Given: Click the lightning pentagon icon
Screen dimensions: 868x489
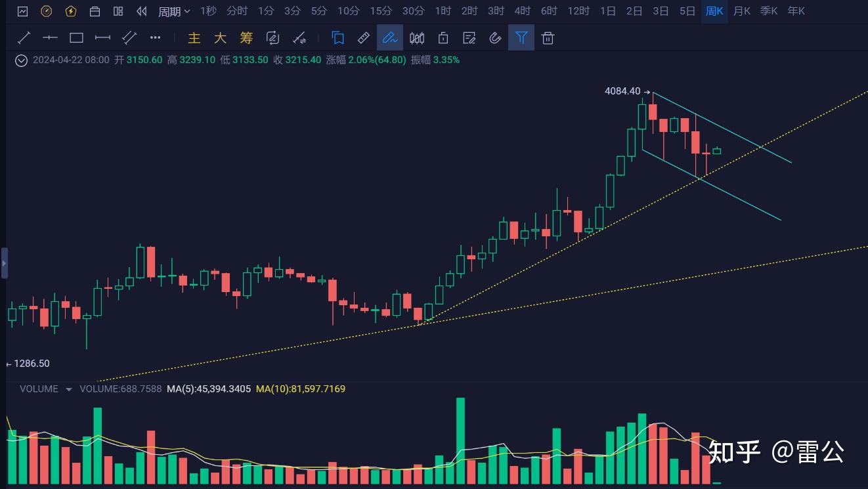Looking at the screenshot, I should (70, 11).
